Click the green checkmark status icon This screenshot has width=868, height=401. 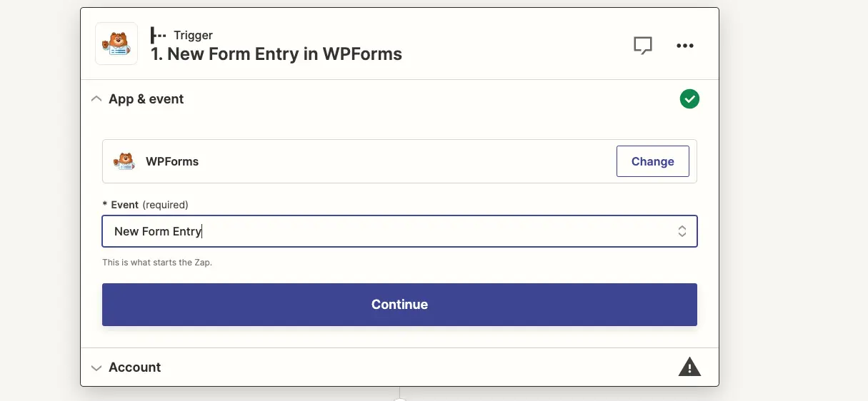(x=689, y=99)
